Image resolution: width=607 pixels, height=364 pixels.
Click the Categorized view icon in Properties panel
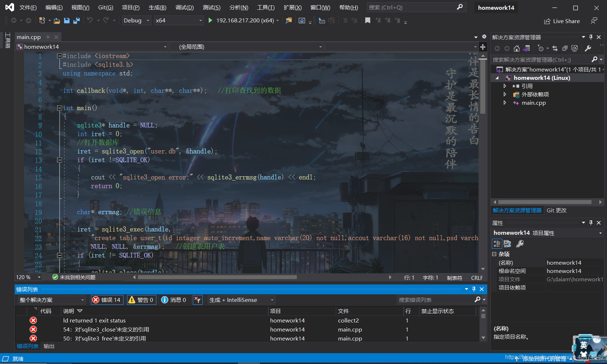pyautogui.click(x=497, y=244)
